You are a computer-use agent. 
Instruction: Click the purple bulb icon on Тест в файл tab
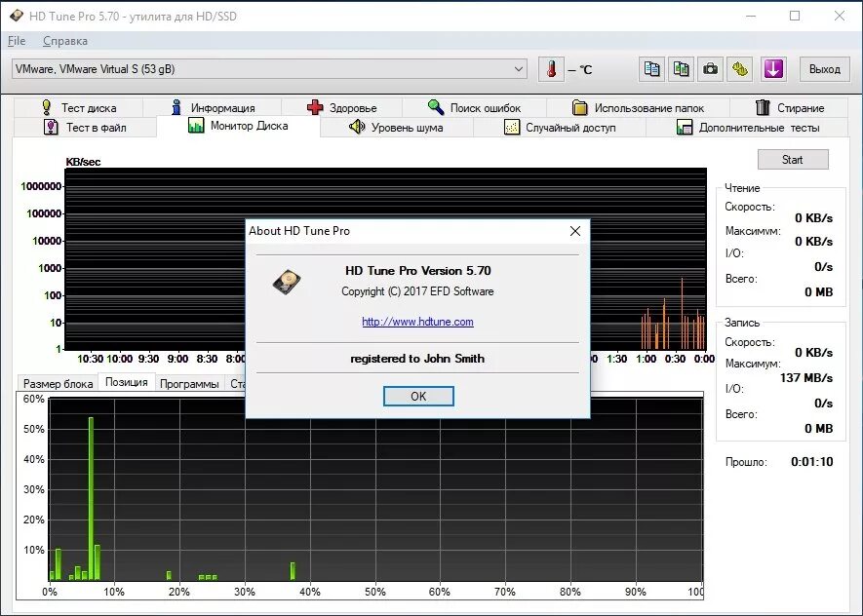pyautogui.click(x=51, y=127)
